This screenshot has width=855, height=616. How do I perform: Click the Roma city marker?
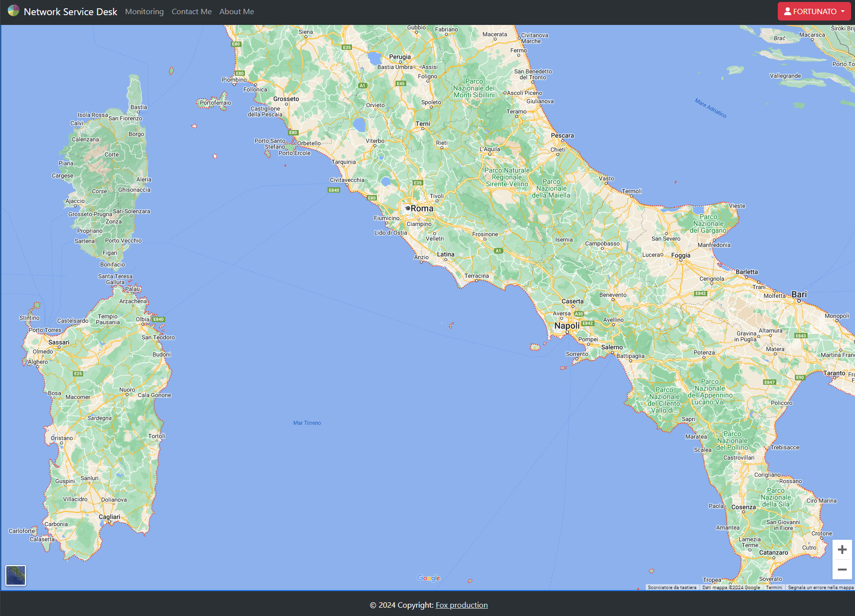click(408, 208)
